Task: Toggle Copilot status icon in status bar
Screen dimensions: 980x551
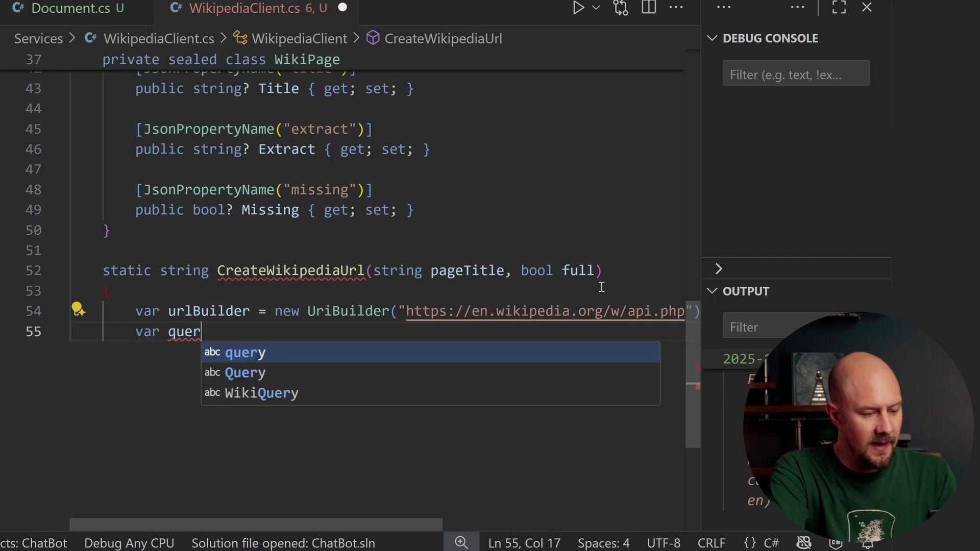Action: (x=804, y=542)
